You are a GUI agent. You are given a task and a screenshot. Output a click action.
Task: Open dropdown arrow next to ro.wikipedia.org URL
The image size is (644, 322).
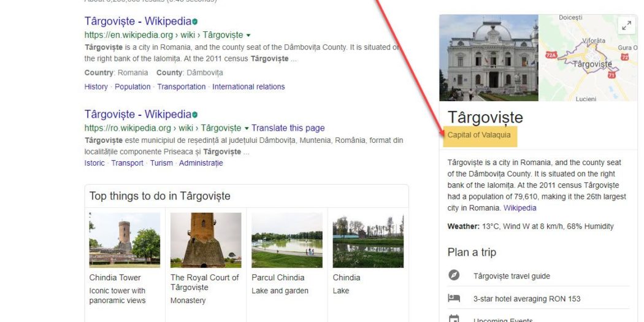pos(247,128)
